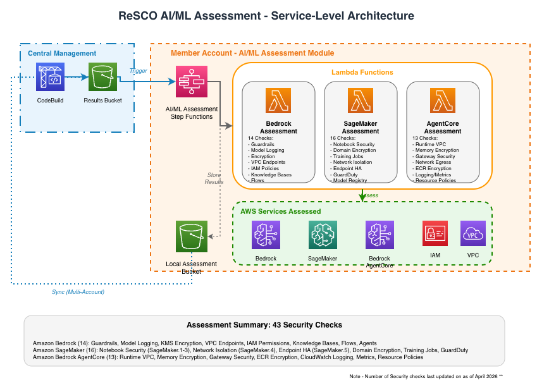Click the Bedrock Assessment Lambda icon
This screenshot has width=537, height=392.
click(278, 101)
